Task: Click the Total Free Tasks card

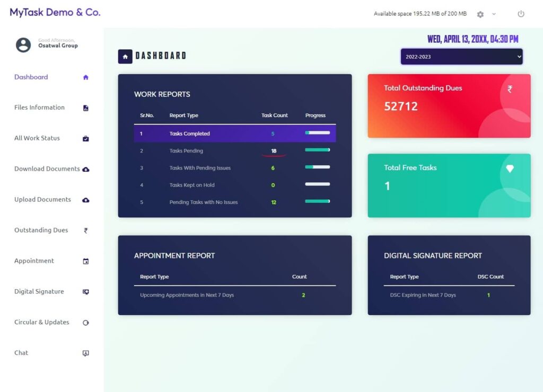Action: [x=449, y=185]
